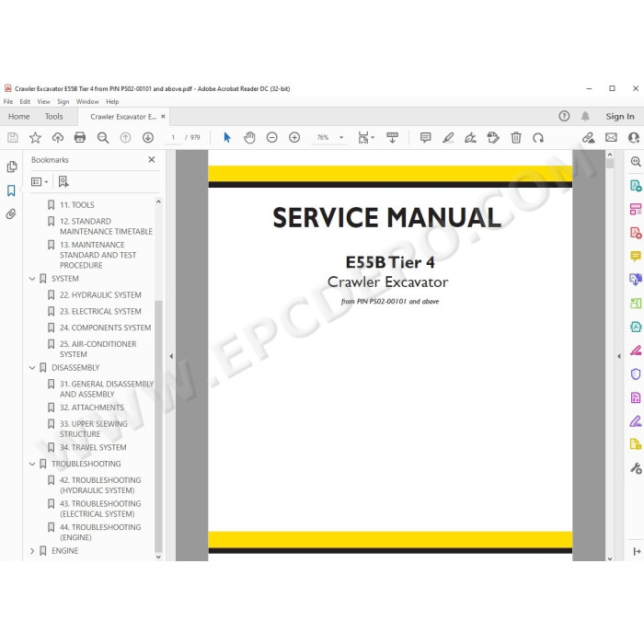This screenshot has height=644, width=644.
Task: Close the Bookmarks panel
Action: pyautogui.click(x=152, y=159)
